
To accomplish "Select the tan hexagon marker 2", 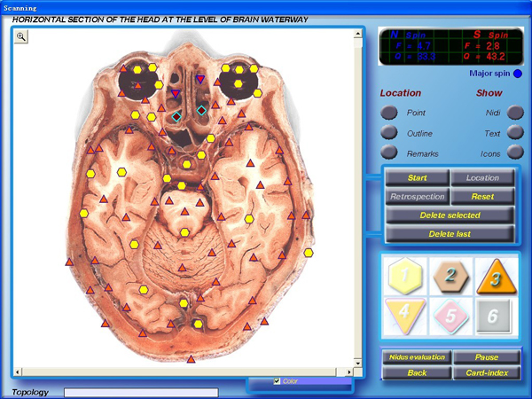I will tap(450, 276).
